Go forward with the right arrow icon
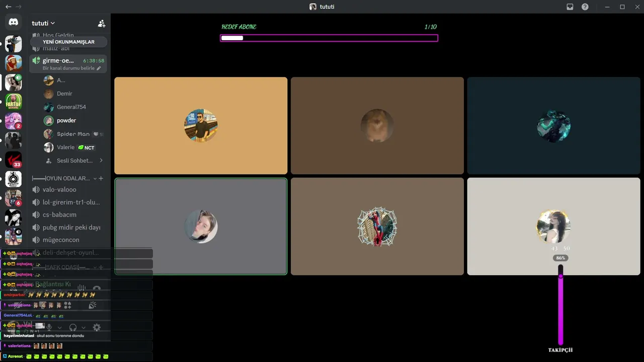The height and width of the screenshot is (362, 644). click(19, 7)
